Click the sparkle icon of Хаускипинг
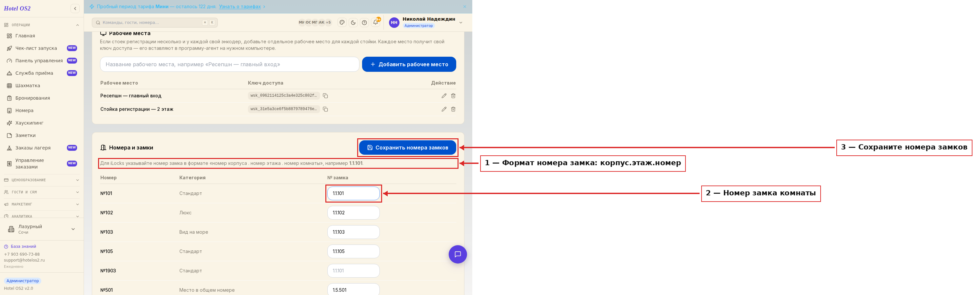This screenshot has width=980, height=295. click(x=10, y=123)
